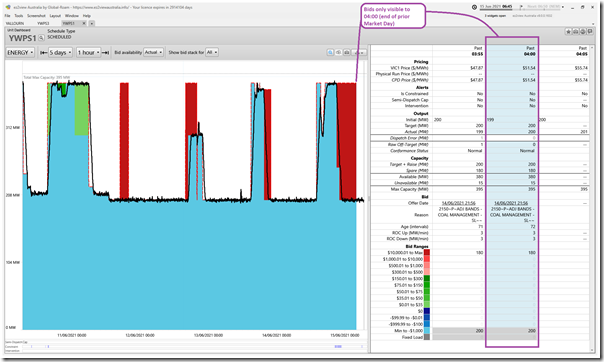This screenshot has width=604, height=362.
Task: Switch to the YALLOURN tab
Action: point(15,23)
